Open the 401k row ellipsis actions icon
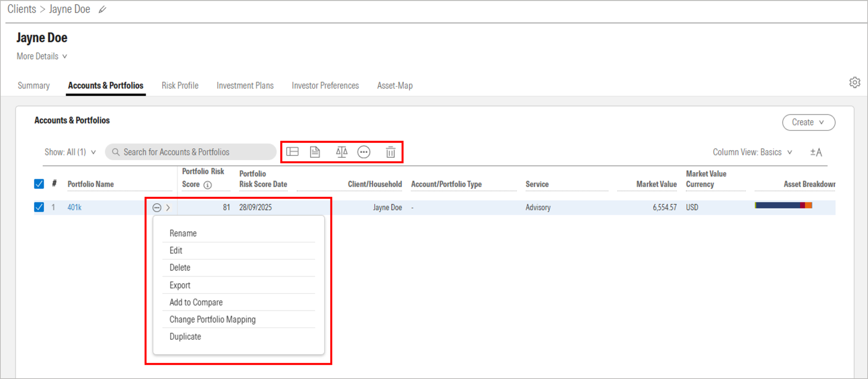Image resolution: width=868 pixels, height=379 pixels. click(157, 208)
